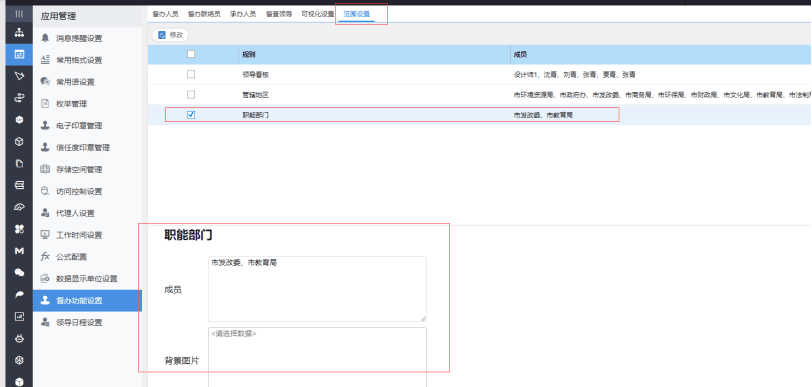Open the solid cube icon at rail bottom
The width and height of the screenshot is (812, 387).
click(x=19, y=381)
